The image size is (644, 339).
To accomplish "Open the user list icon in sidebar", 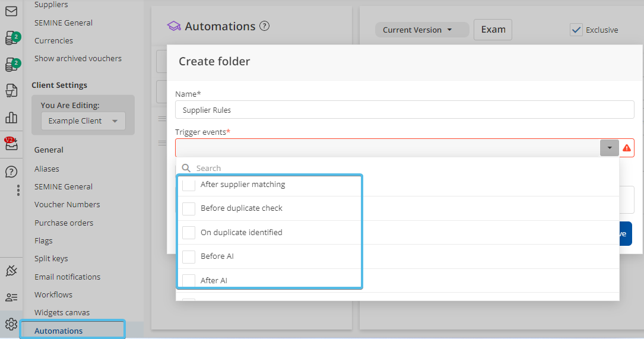I will (11, 297).
